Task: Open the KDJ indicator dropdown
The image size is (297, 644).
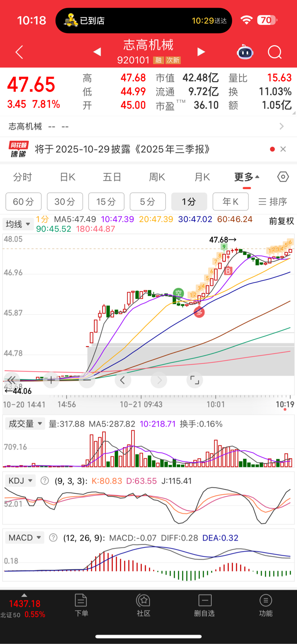Action: pos(20,481)
